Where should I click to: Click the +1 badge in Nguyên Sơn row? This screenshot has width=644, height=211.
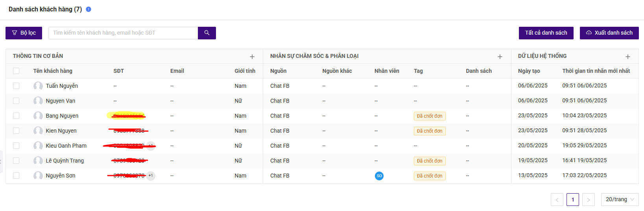tap(151, 176)
